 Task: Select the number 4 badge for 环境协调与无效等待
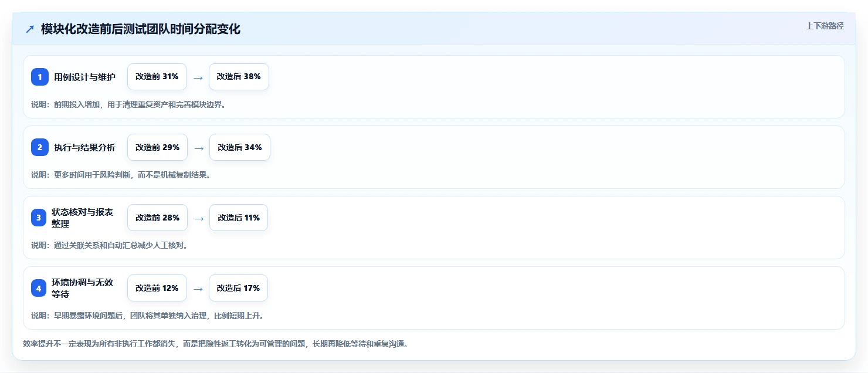pyautogui.click(x=40, y=288)
